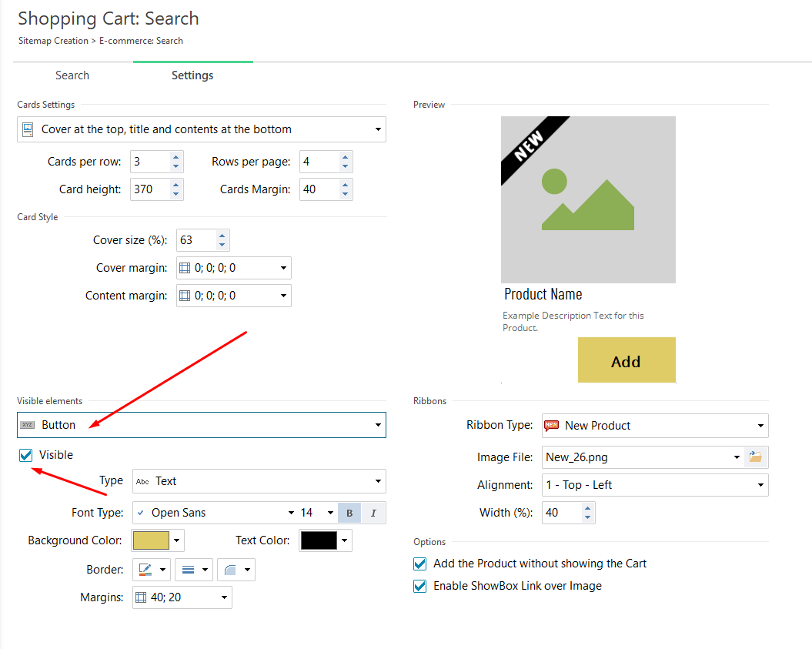Open the border thickness icon
Viewport: 812px width, 649px height.
point(194,570)
